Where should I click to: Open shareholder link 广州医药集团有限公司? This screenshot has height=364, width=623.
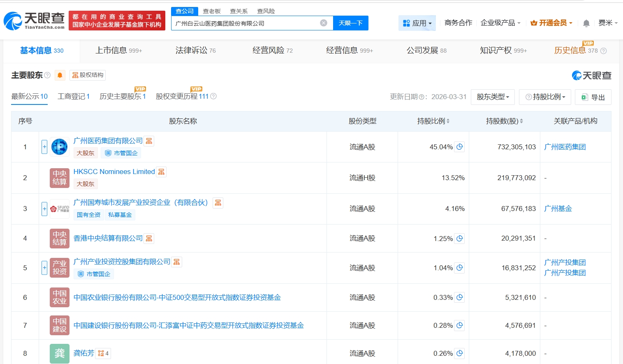click(x=108, y=141)
